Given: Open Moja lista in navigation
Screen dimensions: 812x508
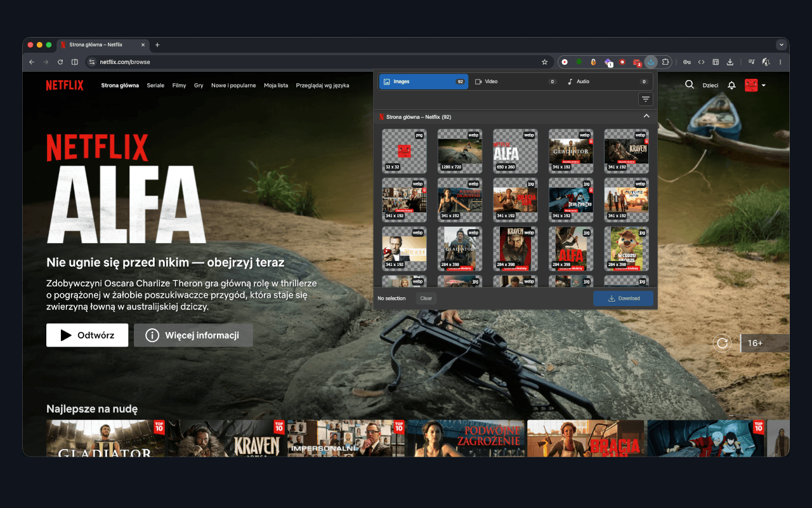Looking at the screenshot, I should pyautogui.click(x=276, y=85).
